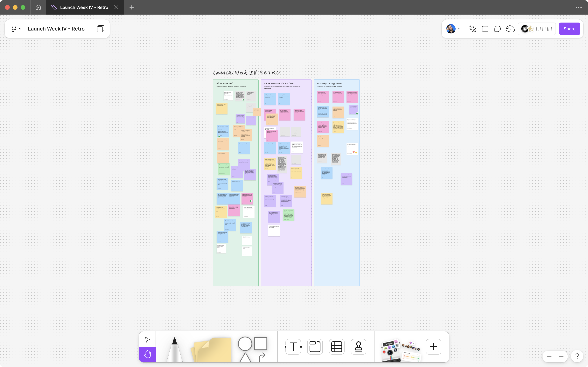Select the Move cursor tool

[147, 339]
